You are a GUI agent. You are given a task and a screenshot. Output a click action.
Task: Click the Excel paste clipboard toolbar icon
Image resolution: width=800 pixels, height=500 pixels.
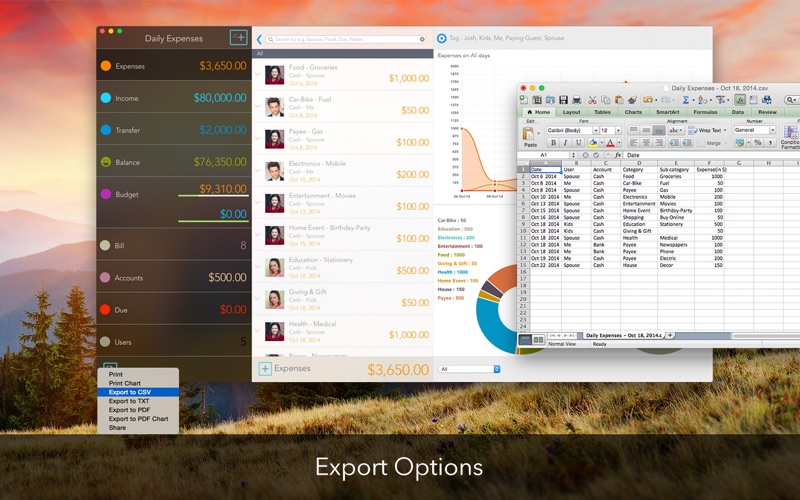point(619,100)
